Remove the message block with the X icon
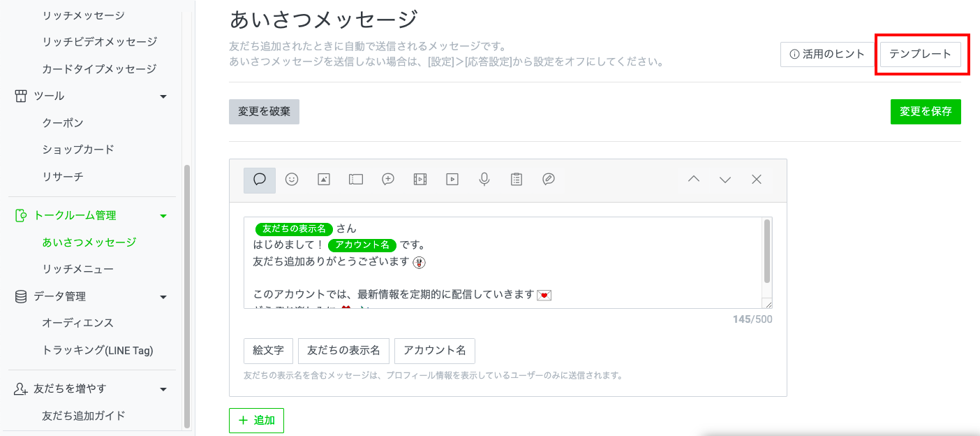This screenshot has height=436, width=980. click(756, 180)
